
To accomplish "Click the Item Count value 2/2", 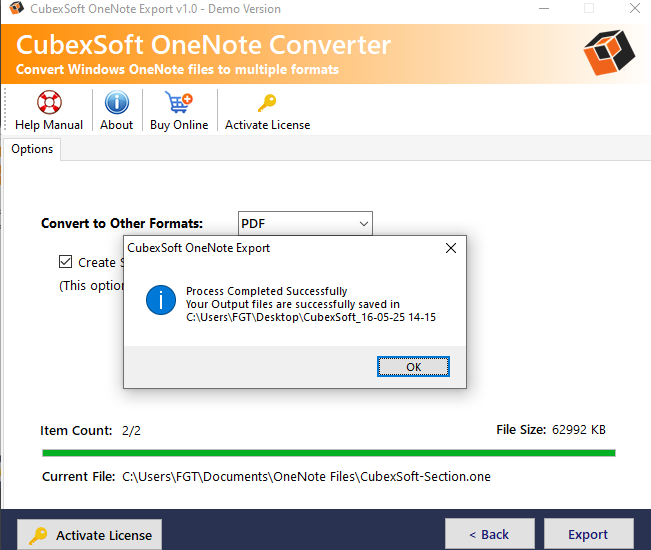I will (131, 431).
